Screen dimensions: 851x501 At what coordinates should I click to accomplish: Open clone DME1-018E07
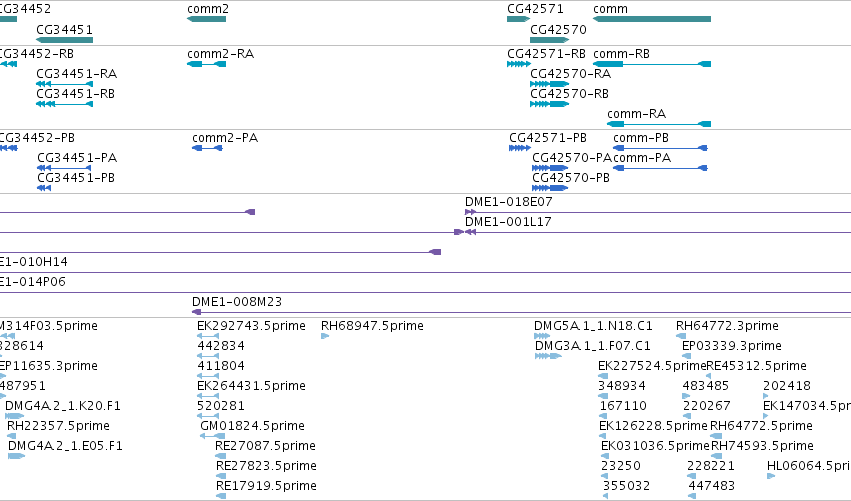tap(658, 212)
